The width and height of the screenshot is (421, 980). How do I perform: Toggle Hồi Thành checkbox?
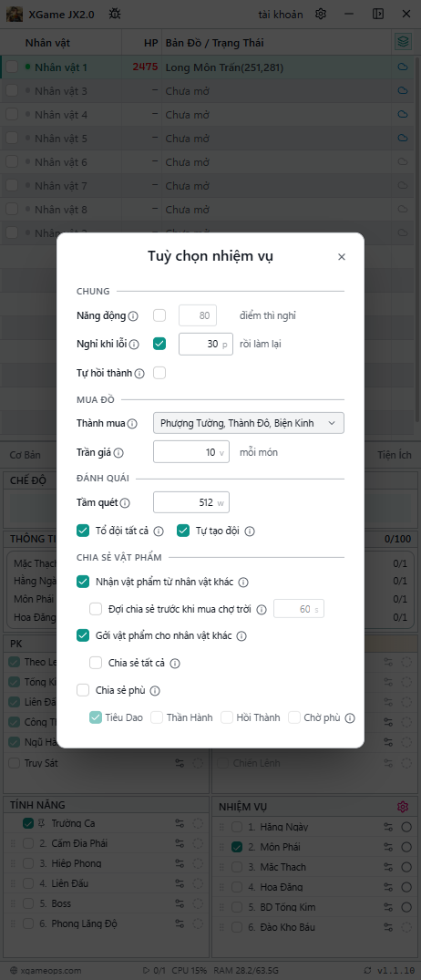227,717
